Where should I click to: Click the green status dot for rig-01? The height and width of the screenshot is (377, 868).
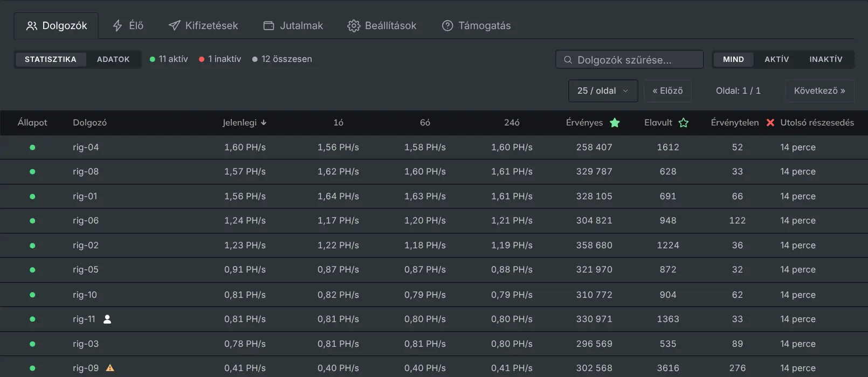[32, 197]
